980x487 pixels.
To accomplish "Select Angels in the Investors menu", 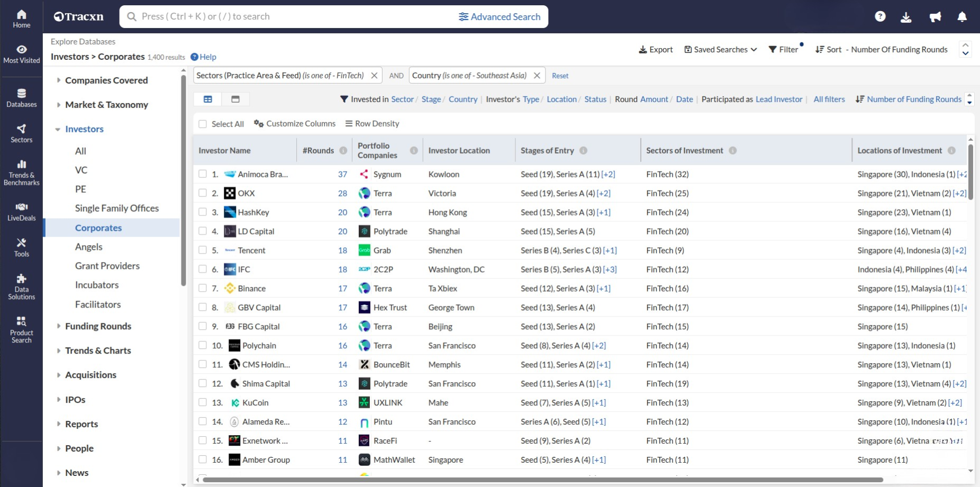I will click(88, 247).
